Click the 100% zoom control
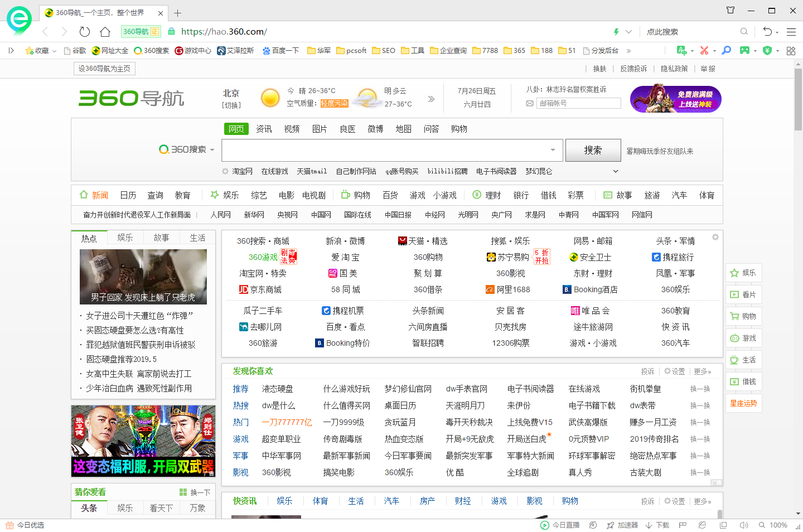Viewport: 803px width, 532px height. coord(779,525)
